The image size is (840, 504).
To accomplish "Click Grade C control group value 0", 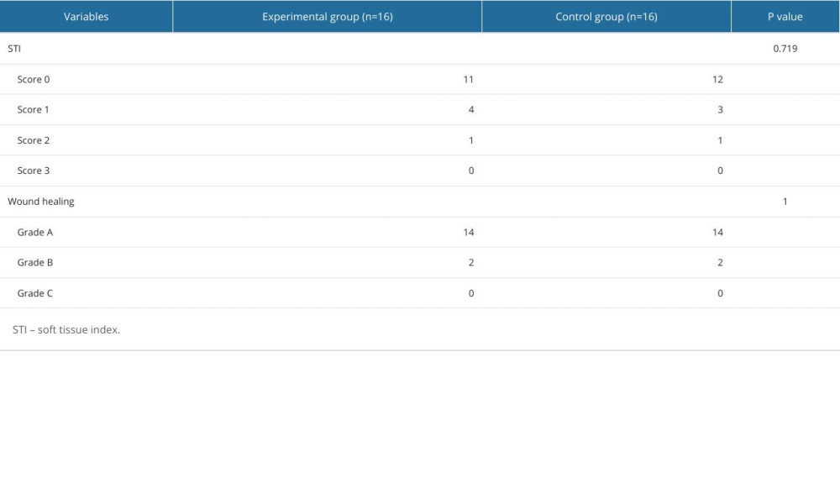I will tap(720, 293).
